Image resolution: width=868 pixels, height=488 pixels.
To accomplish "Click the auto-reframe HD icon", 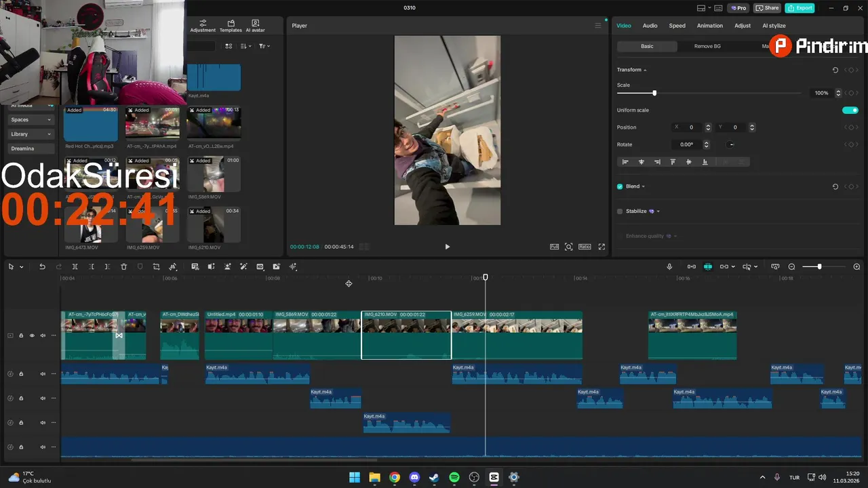I will (x=260, y=267).
